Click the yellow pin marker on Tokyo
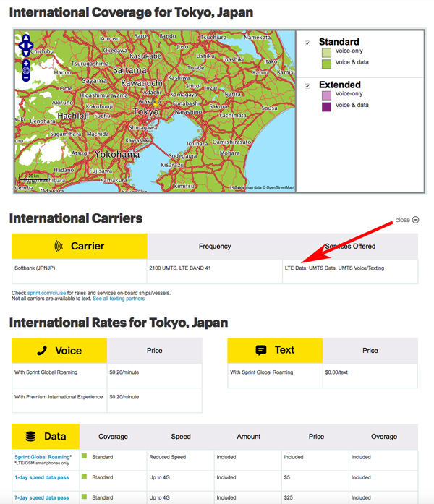The height and width of the screenshot is (504, 434). pos(156,102)
